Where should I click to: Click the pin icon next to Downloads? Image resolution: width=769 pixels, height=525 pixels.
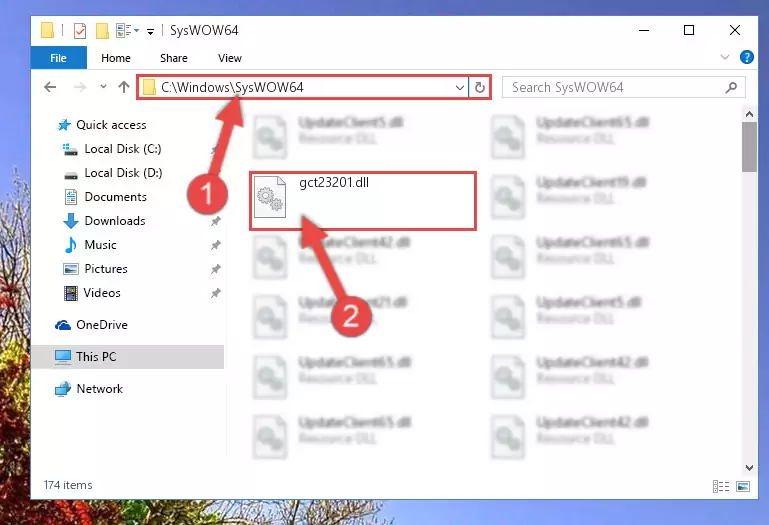click(215, 221)
